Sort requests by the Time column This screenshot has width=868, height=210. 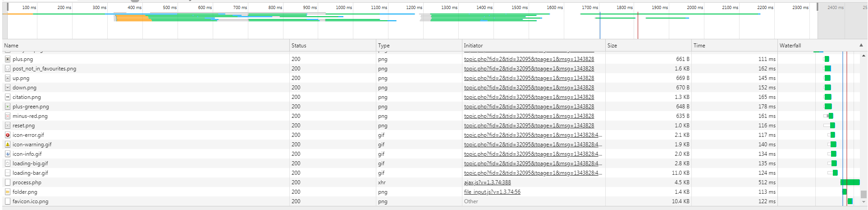[x=699, y=46]
